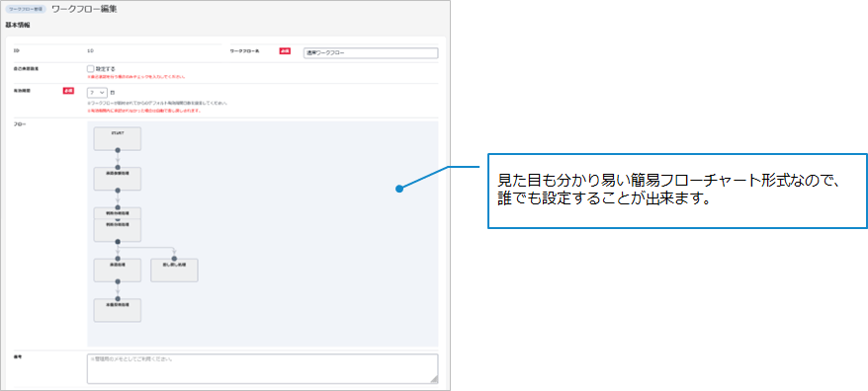Select the bottom-most flow node
Screen dimensions: 868x391
(x=118, y=310)
